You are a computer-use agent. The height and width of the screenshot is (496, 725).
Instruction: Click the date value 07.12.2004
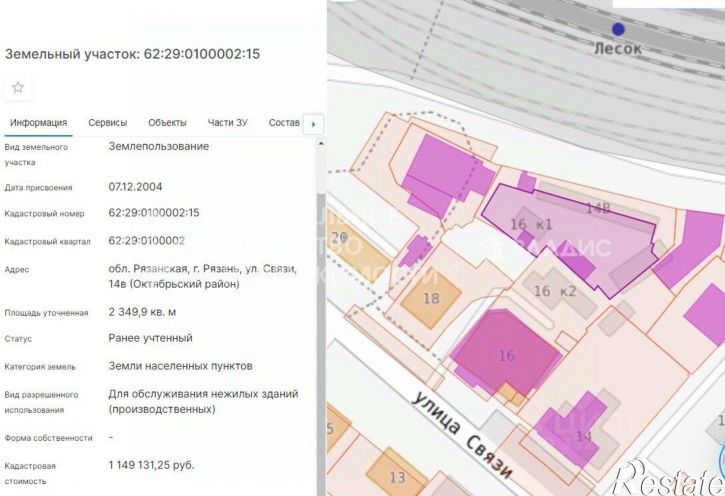click(135, 187)
